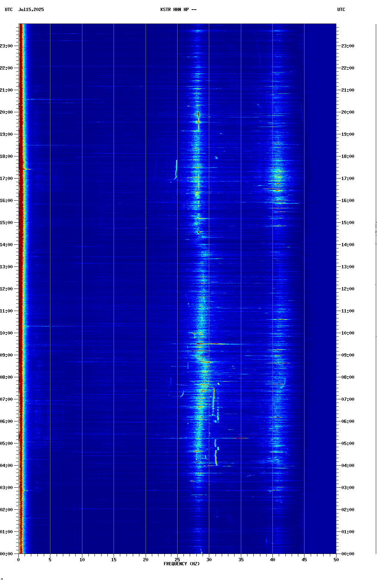The width and height of the screenshot is (392, 583).
Task: Click 03:00 on the right time axis
Action: (348, 488)
